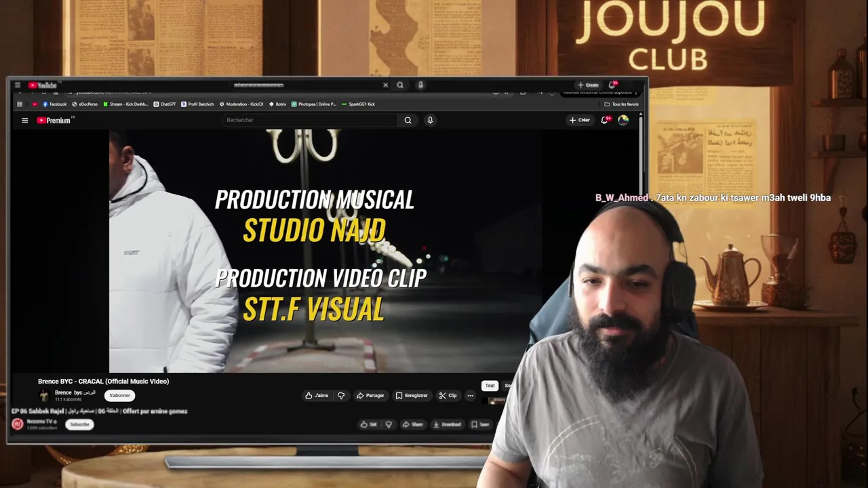868x488 pixels.
Task: Open the Stream - Kick Dashboard bookmark
Action: click(125, 104)
